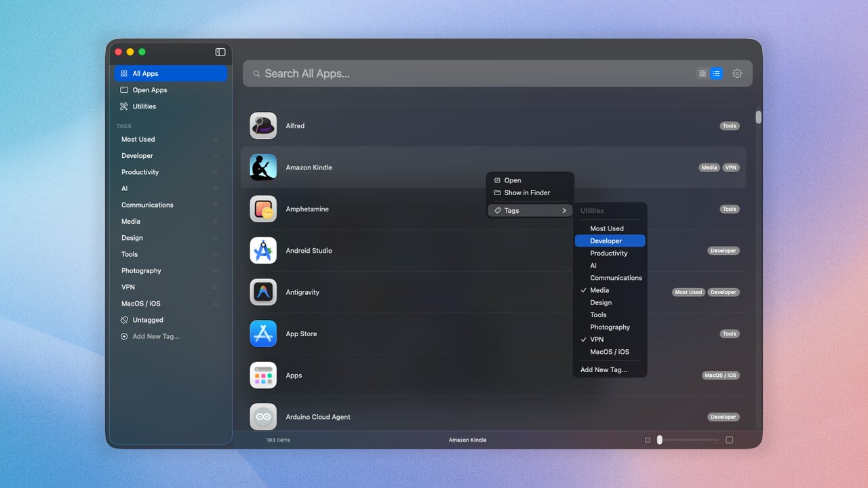Switch to grid view icon
The width and height of the screenshot is (868, 488).
[703, 73]
